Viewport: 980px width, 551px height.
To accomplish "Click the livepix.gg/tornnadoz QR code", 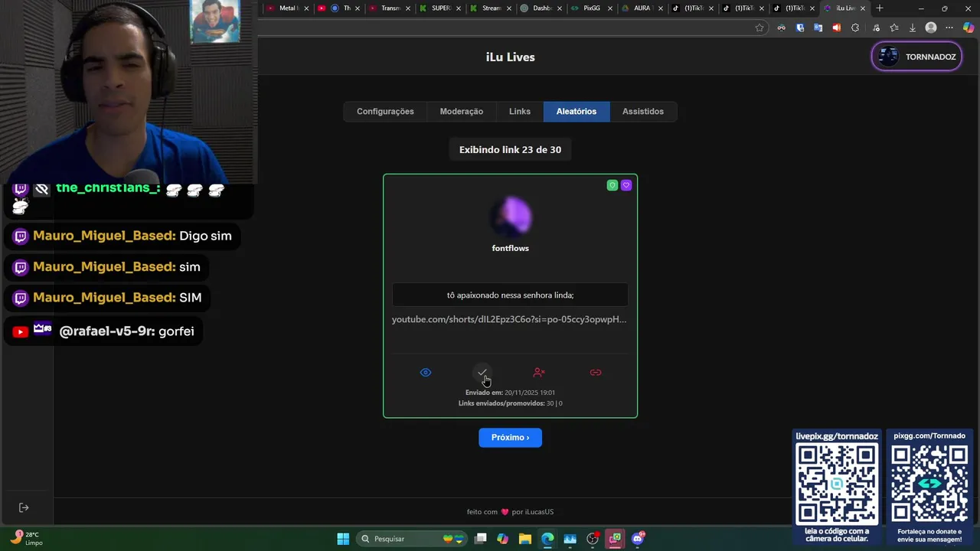I will (x=837, y=485).
